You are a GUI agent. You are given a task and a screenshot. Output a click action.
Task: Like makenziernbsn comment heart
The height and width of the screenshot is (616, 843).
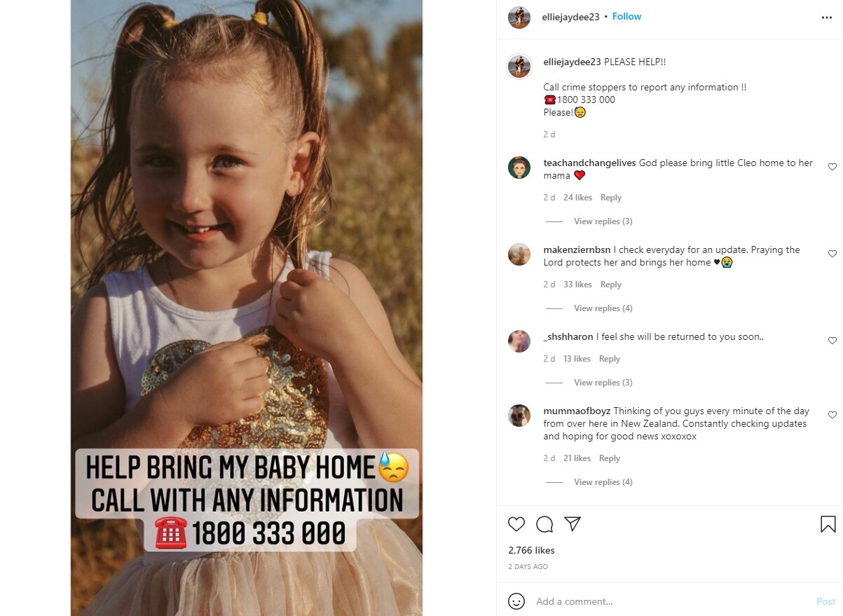pos(832,254)
